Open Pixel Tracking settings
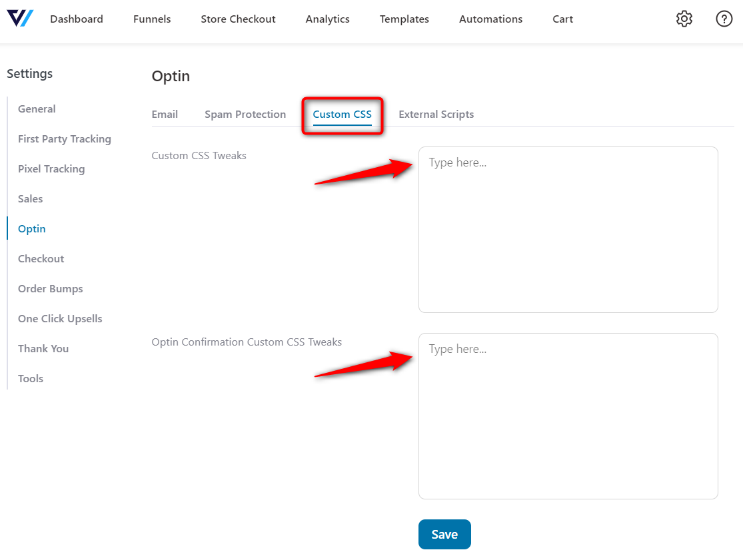 pos(51,168)
